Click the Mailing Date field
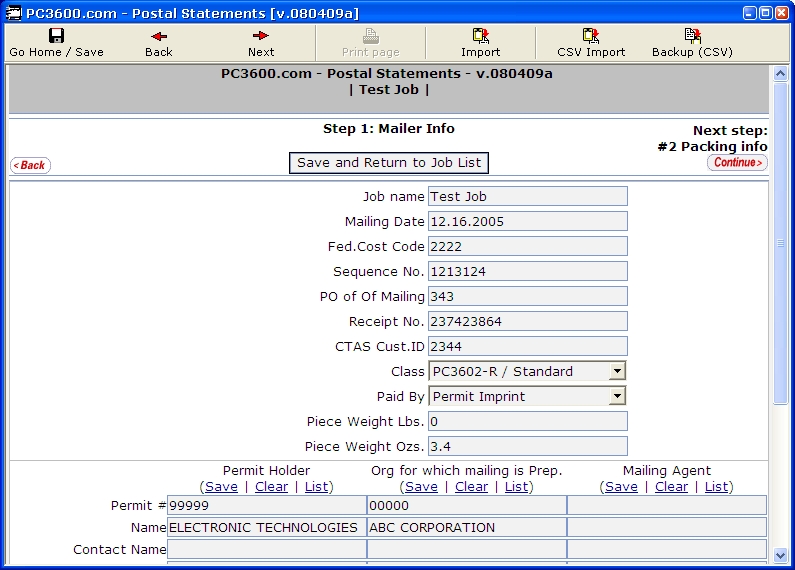The image size is (795, 570). click(x=528, y=221)
